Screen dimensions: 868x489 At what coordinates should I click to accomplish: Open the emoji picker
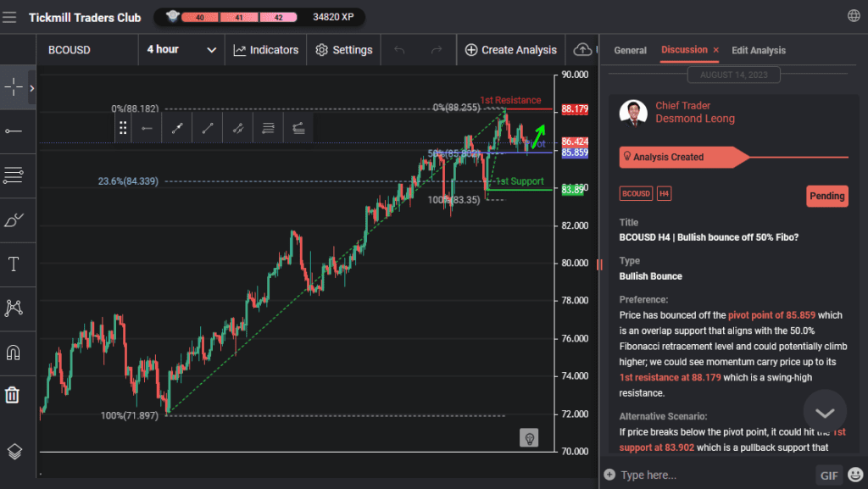coord(856,475)
